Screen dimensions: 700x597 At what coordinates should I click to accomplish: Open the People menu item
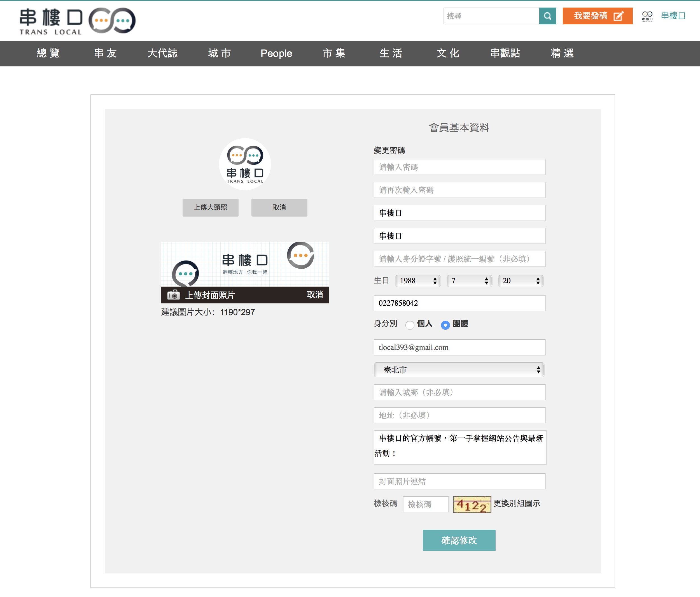tap(276, 54)
